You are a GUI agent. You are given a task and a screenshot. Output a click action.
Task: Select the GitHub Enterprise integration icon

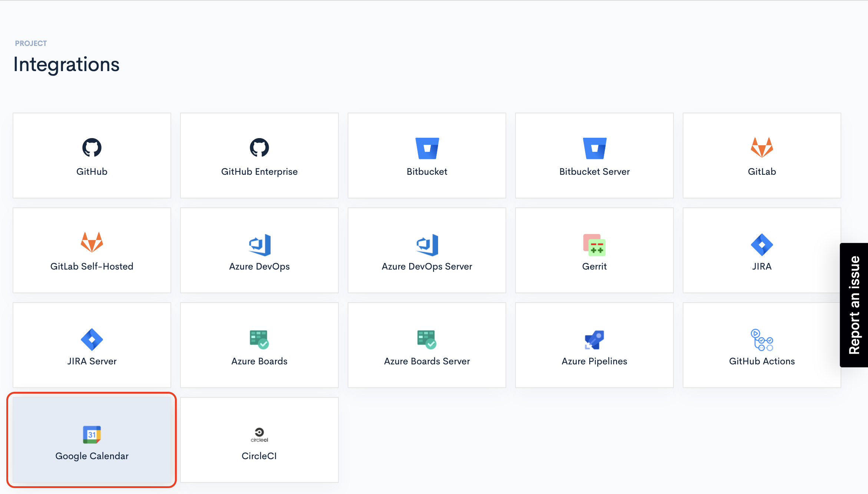[259, 148]
